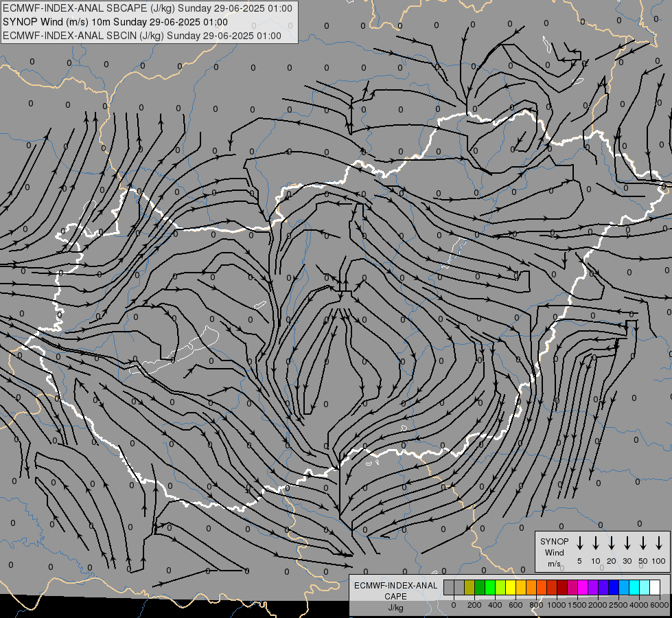This screenshot has height=618, width=672.
Task: Click the ECMWF-INDEX-ANAL CAPE legend title
Action: pos(395,591)
